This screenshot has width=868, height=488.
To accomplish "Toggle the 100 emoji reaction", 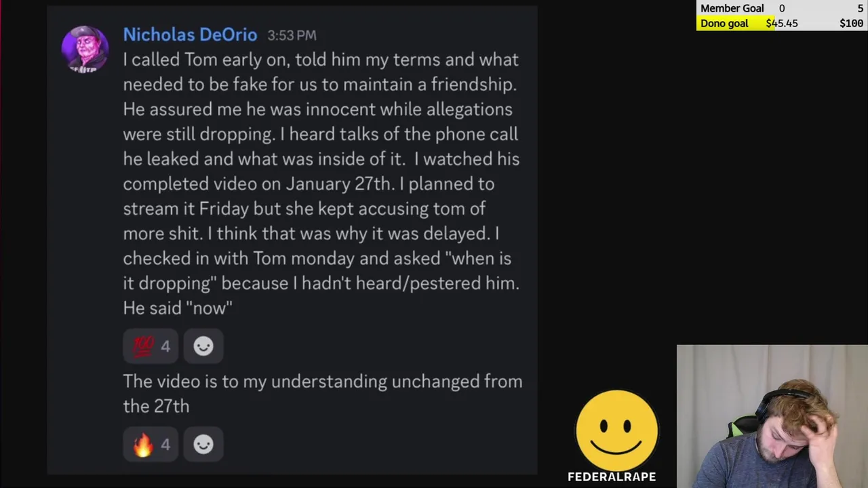I will 143,346.
